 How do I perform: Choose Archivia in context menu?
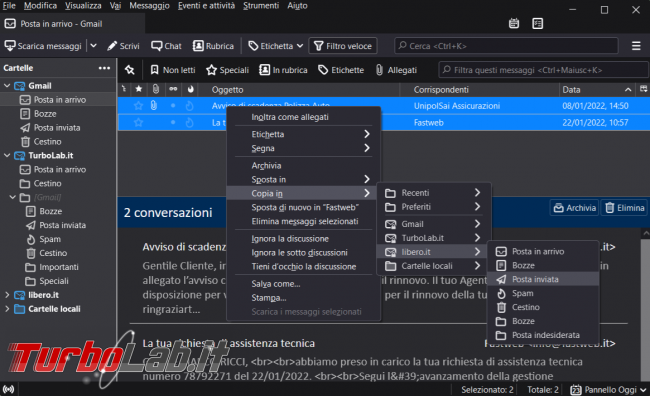tap(303, 165)
